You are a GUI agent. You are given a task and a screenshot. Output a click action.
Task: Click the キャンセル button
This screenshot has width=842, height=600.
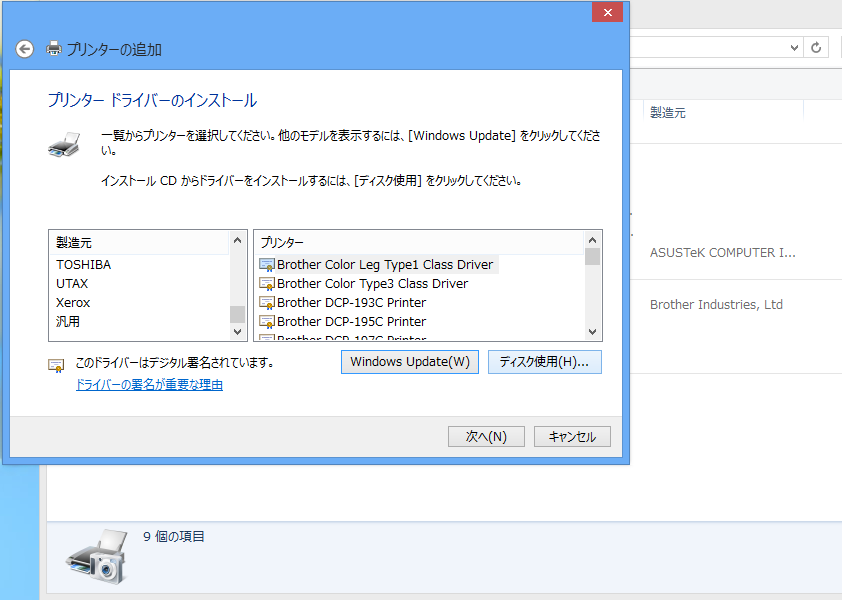coord(572,436)
